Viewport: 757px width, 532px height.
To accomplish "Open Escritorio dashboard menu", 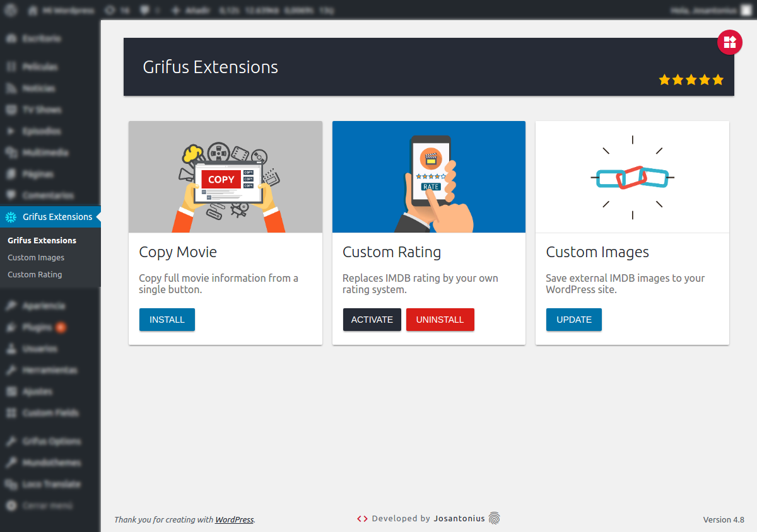I will [x=50, y=38].
